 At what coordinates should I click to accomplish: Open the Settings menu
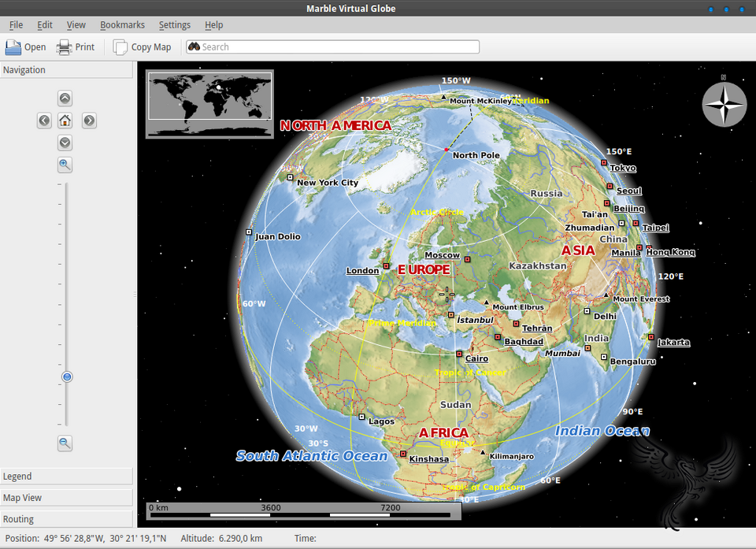click(x=175, y=24)
